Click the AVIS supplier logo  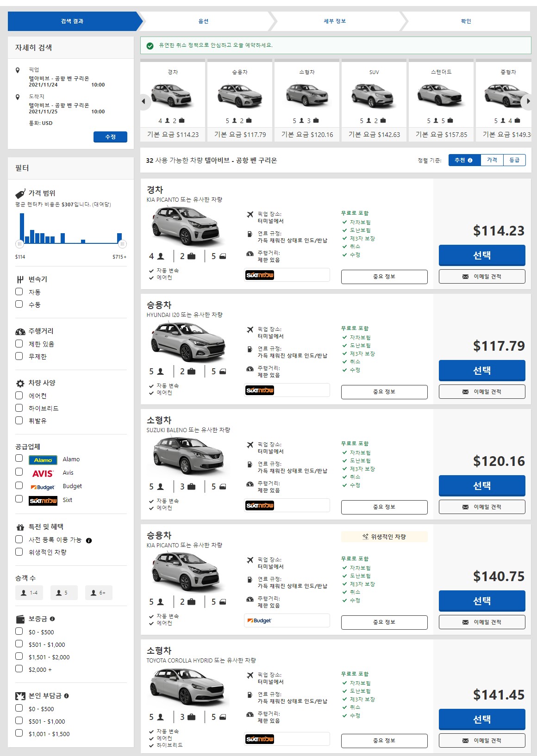tap(43, 473)
